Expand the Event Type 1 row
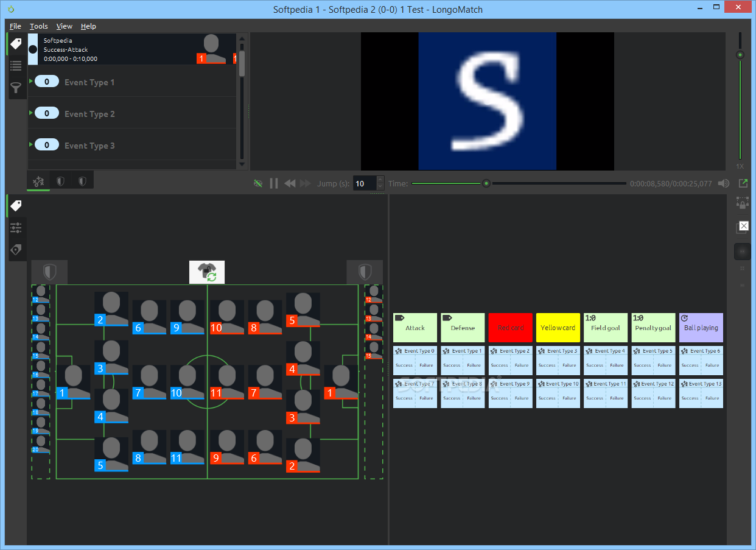 [31, 80]
